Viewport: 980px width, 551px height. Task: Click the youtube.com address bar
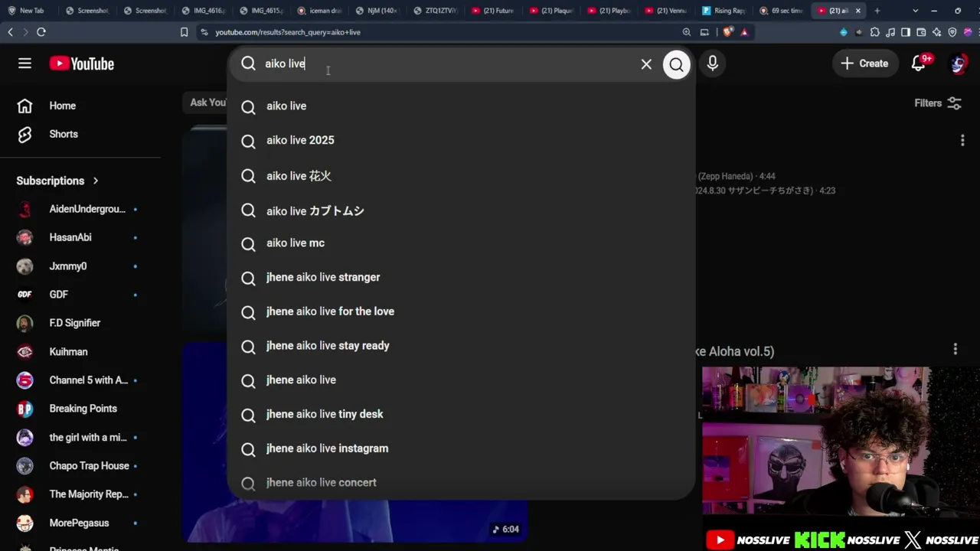(x=436, y=32)
